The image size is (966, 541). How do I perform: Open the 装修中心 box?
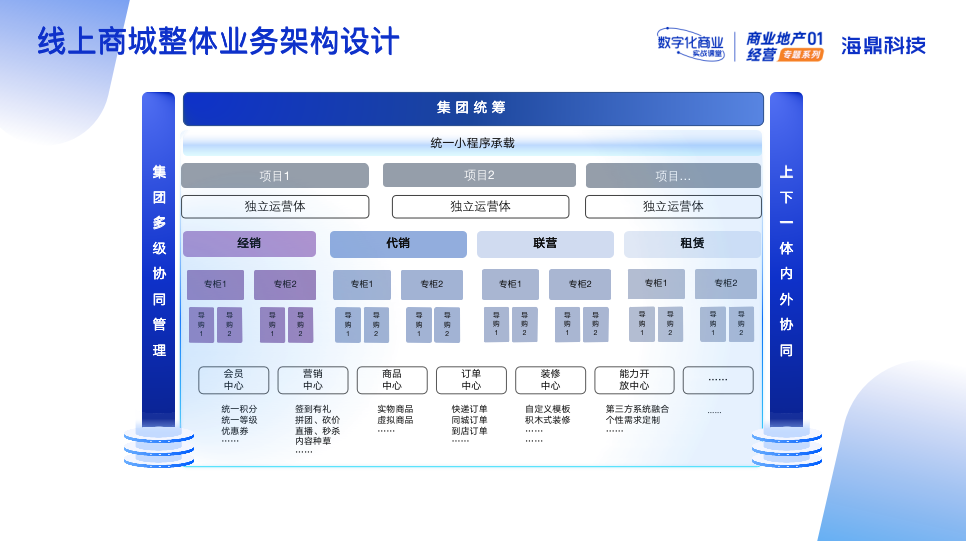pos(550,380)
